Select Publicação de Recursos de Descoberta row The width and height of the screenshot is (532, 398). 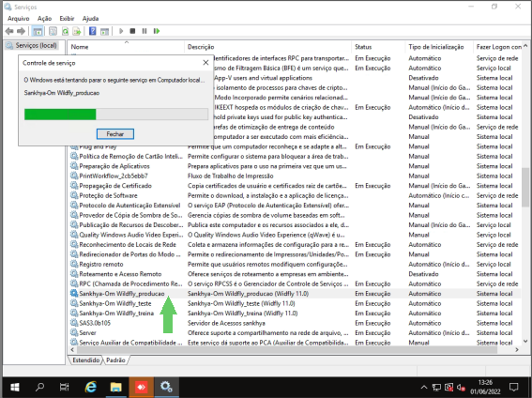click(x=295, y=225)
